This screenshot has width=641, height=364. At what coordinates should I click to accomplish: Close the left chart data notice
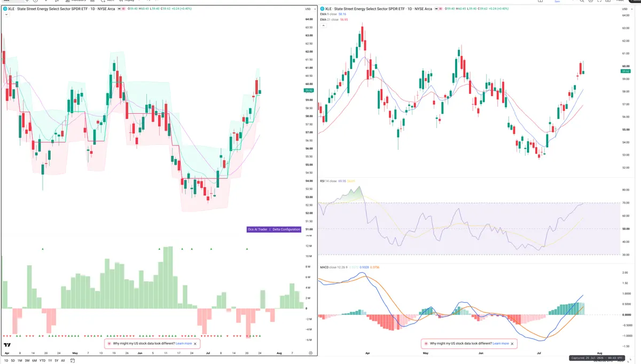(x=196, y=344)
